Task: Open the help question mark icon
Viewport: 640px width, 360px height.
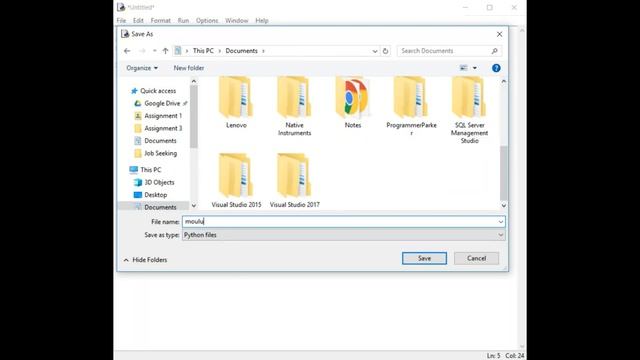Action: tap(496, 68)
